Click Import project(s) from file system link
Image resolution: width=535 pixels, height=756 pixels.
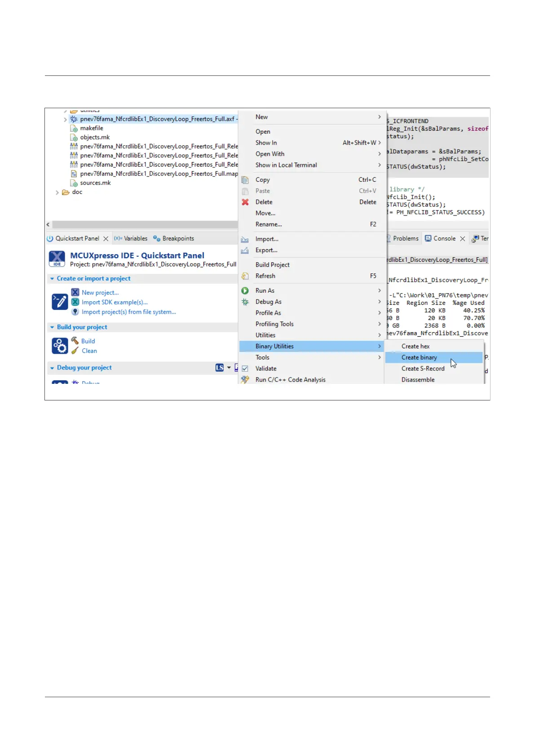coord(129,312)
